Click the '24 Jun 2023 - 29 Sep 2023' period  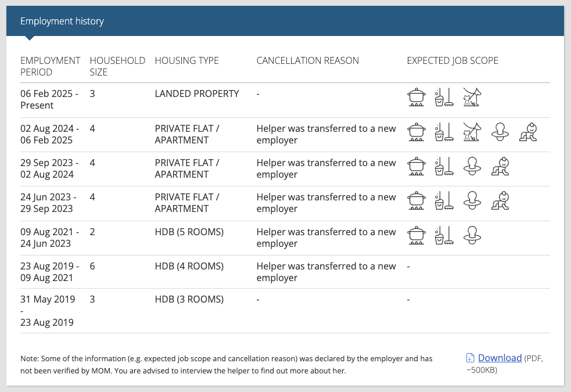click(x=48, y=203)
